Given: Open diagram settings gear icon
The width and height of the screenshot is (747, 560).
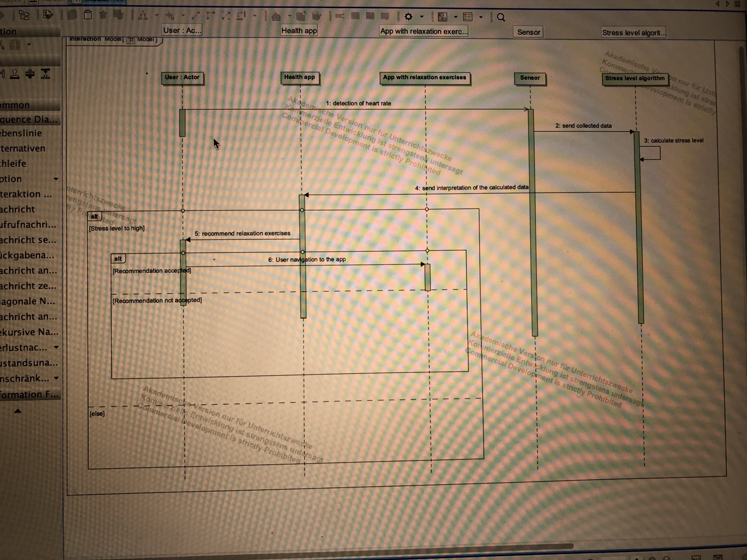Looking at the screenshot, I should pyautogui.click(x=409, y=17).
